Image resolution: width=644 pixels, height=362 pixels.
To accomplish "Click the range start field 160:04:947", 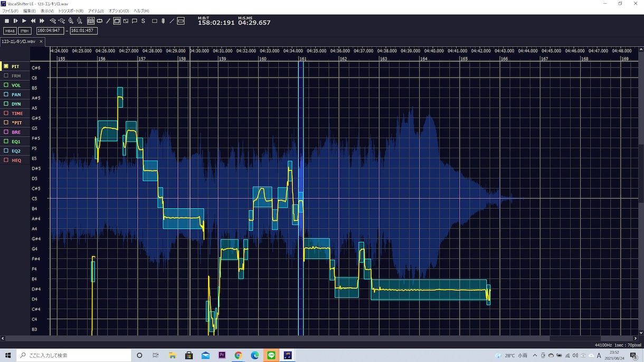I will pyautogui.click(x=50, y=31).
